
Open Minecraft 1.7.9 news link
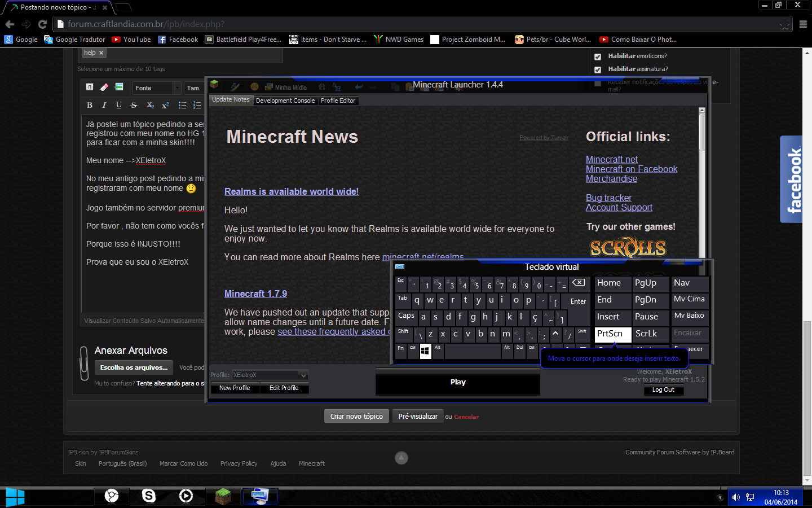(x=255, y=294)
